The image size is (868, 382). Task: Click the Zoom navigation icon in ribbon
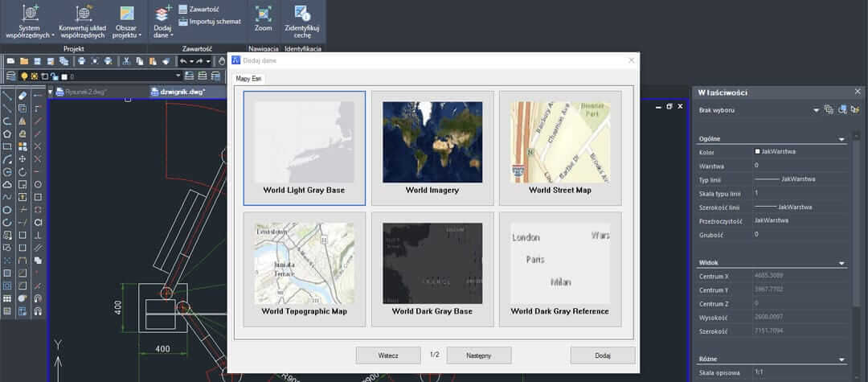coord(263,14)
